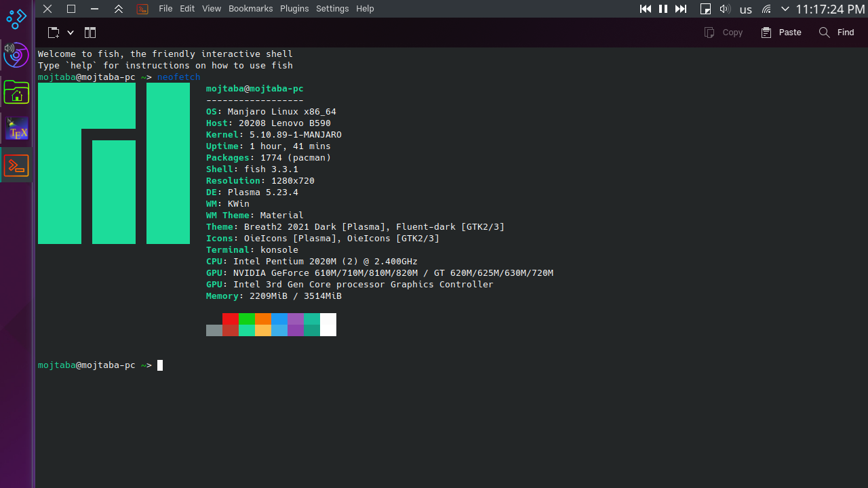This screenshot has width=868, height=488.
Task: Skip to the next media track
Action: click(681, 9)
